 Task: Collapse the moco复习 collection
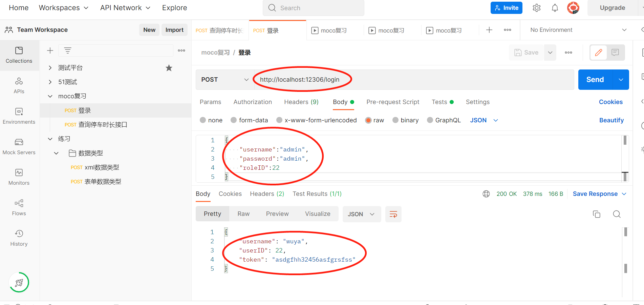[x=50, y=96]
